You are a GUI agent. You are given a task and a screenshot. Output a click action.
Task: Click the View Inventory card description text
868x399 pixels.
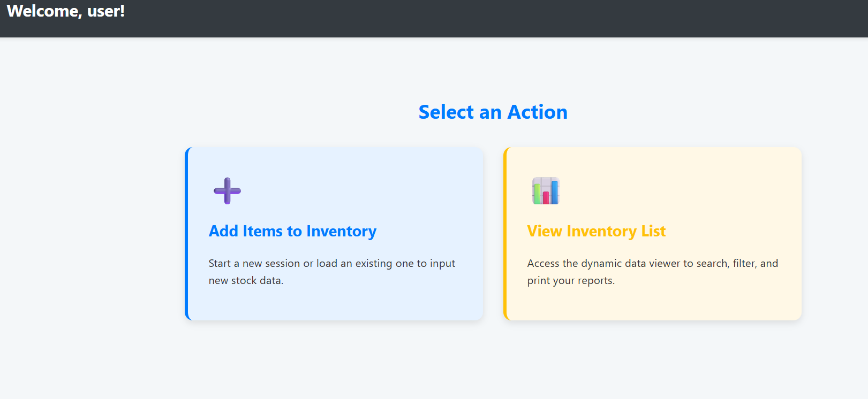pyautogui.click(x=653, y=271)
